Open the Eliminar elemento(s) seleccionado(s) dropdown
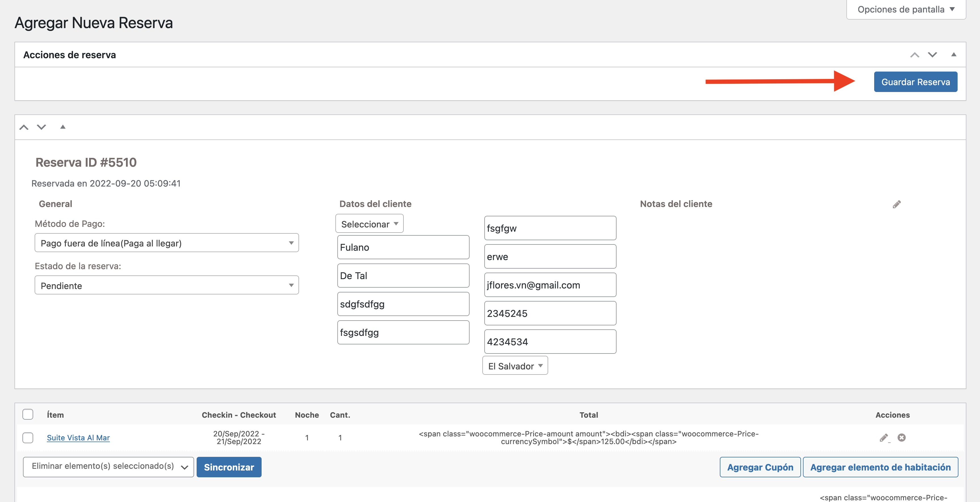The height and width of the screenshot is (502, 980). 108,467
